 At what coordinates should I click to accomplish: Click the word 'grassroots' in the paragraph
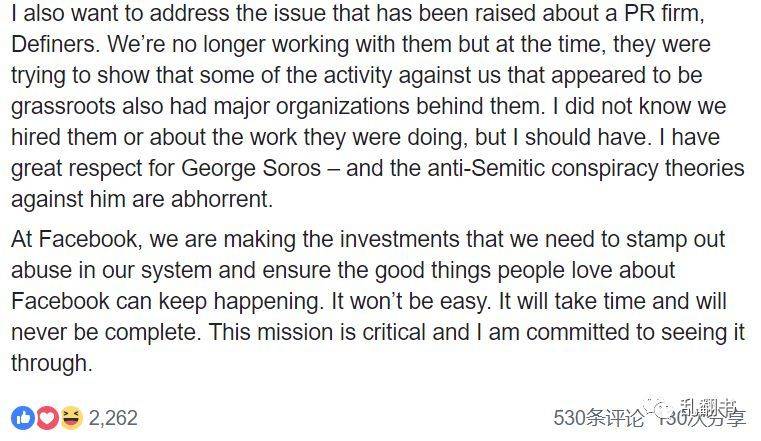pyautogui.click(x=63, y=107)
